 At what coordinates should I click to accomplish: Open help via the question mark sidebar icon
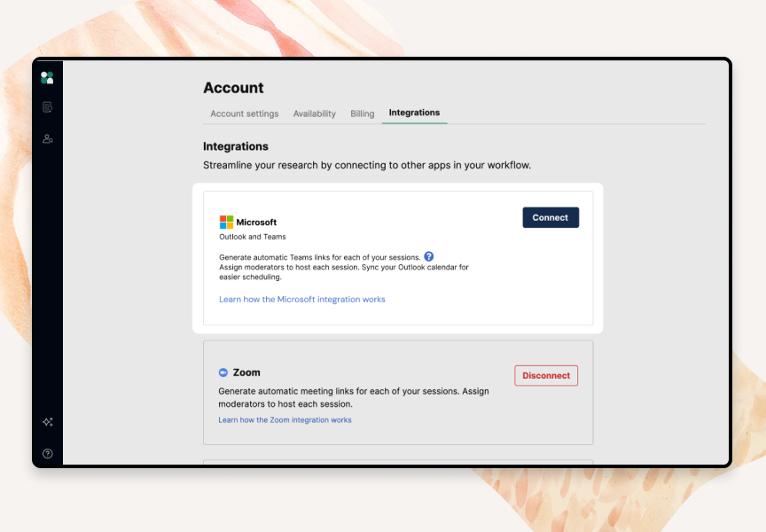[x=47, y=453]
